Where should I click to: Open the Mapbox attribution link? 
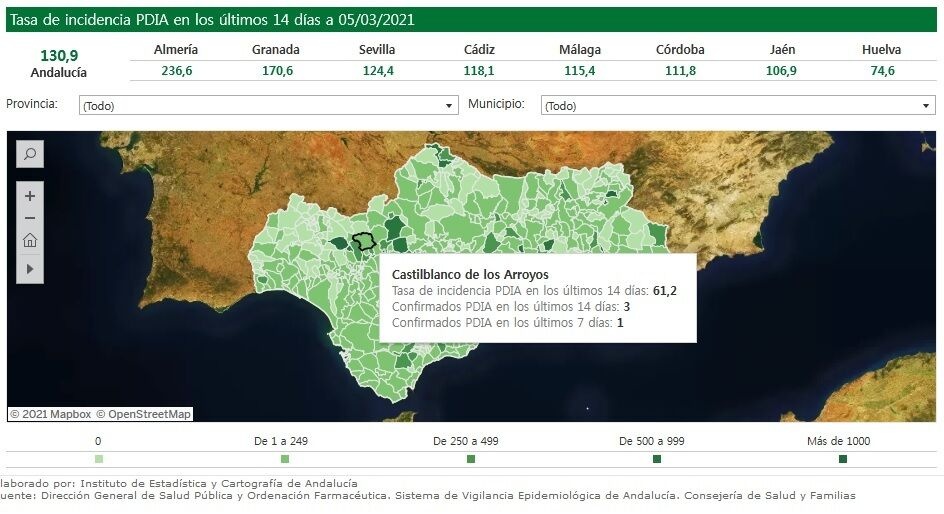click(50, 414)
